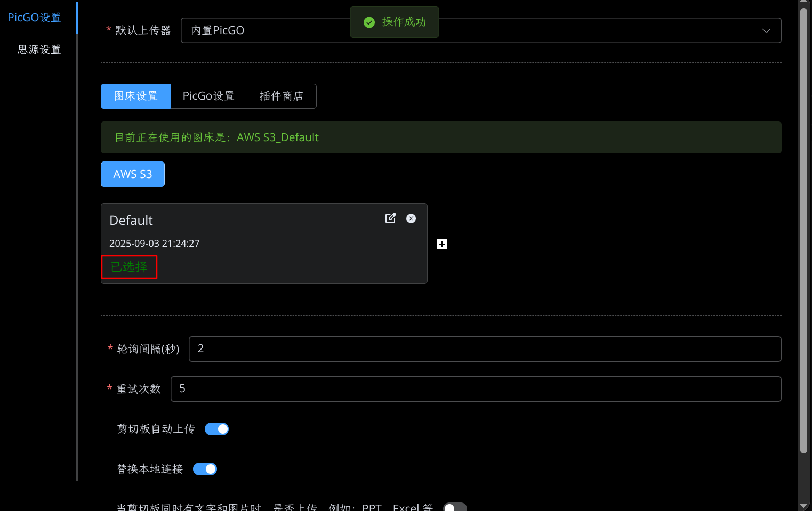Viewport: 812px width, 511px height.
Task: Switch to the PicGo设置 tab
Action: coord(208,96)
